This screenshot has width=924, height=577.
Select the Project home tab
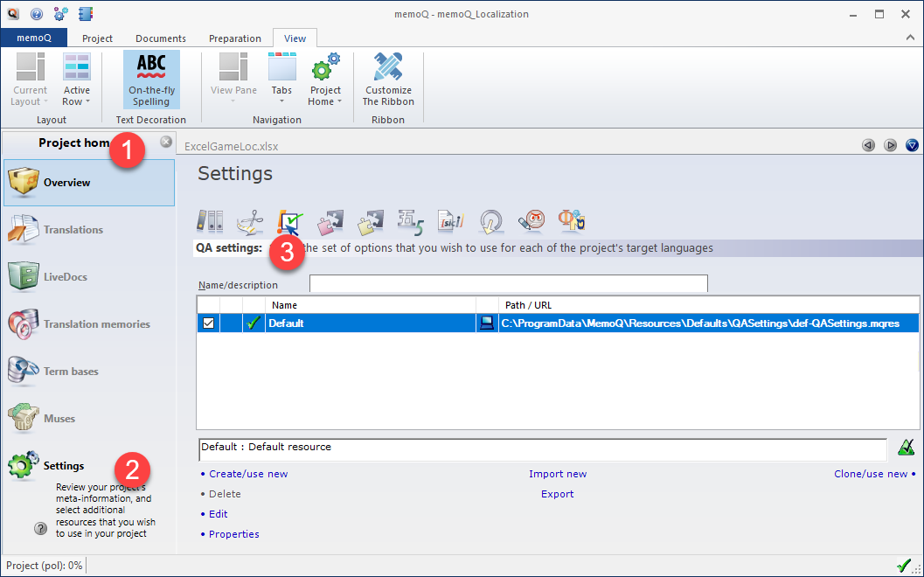(x=73, y=143)
